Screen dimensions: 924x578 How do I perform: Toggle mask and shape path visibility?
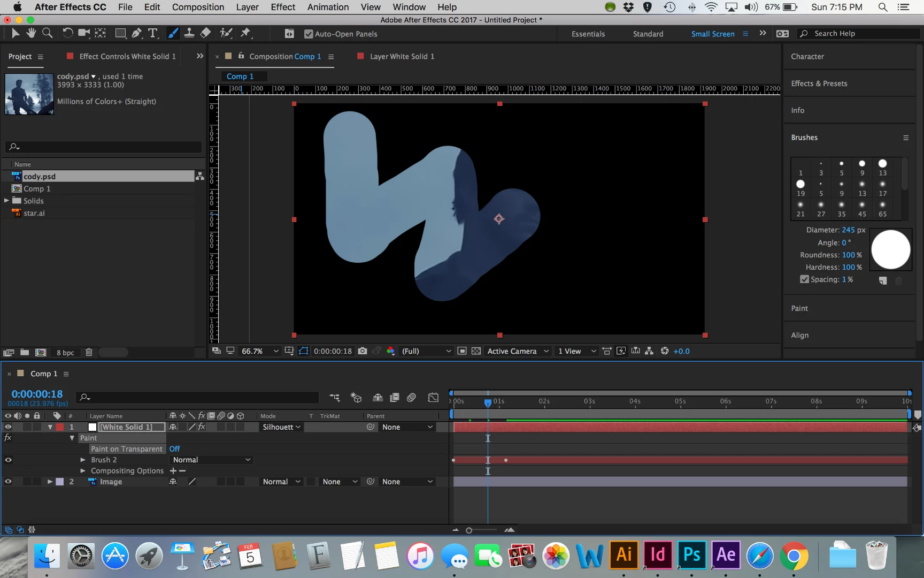304,351
